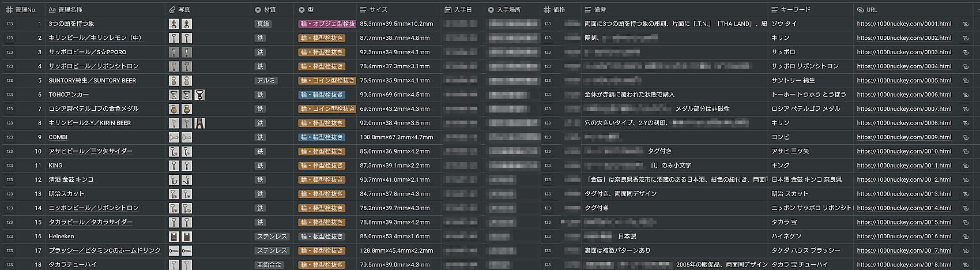Click the 123 icon in the 価格 cell of row 6
Screen dimensions: 980x270
tap(548, 95)
